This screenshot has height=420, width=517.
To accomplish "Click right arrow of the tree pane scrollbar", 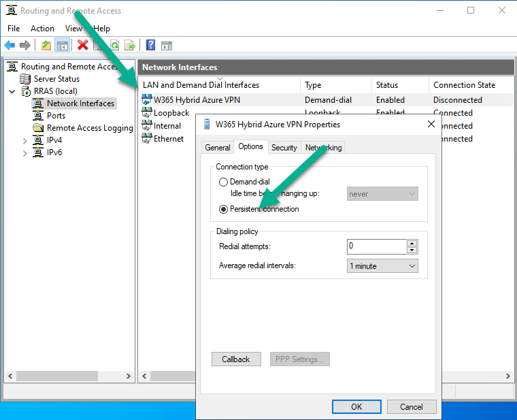I will (x=129, y=376).
